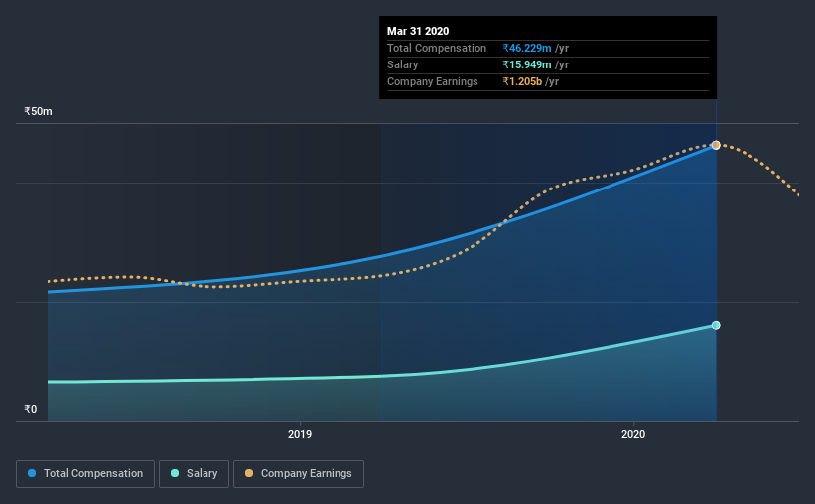The width and height of the screenshot is (815, 504).
Task: Click the 2019 x-axis label
Action: (x=300, y=434)
